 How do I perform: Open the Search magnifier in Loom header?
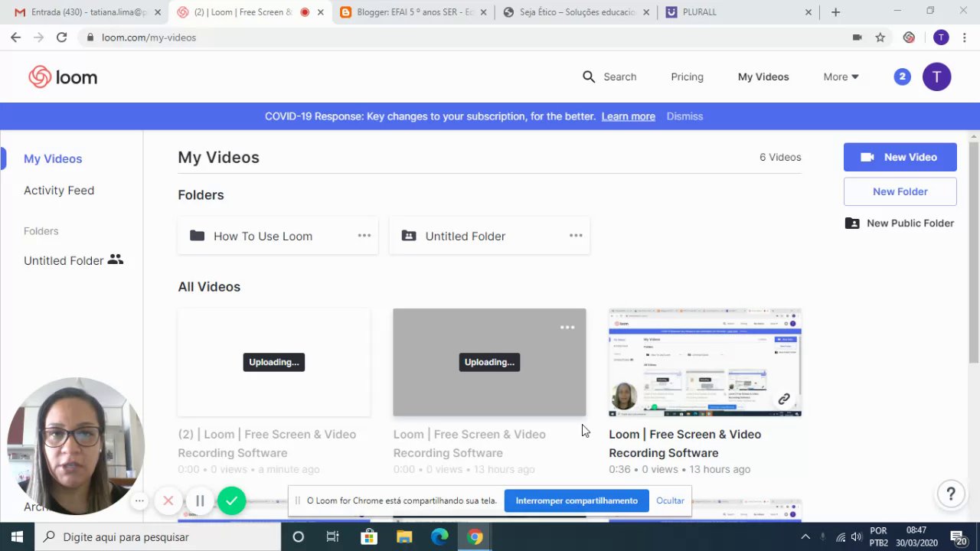(589, 77)
